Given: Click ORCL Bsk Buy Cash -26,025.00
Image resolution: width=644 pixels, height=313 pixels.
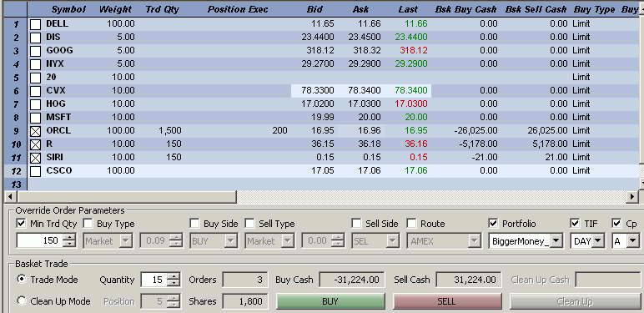Looking at the screenshot, I should (475, 130).
